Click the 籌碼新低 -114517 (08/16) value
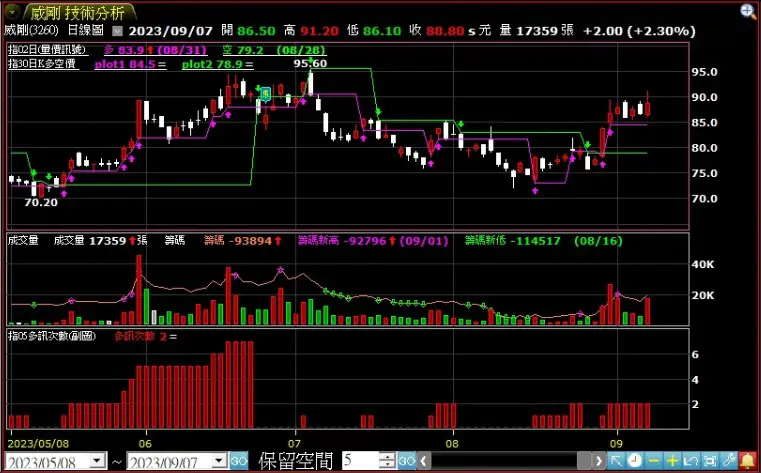 [x=543, y=241]
